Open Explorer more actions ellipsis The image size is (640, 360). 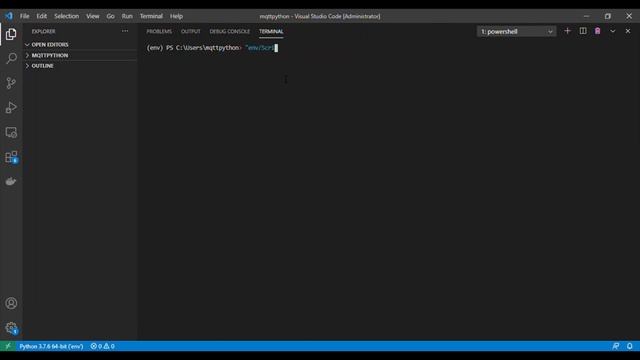(x=125, y=31)
